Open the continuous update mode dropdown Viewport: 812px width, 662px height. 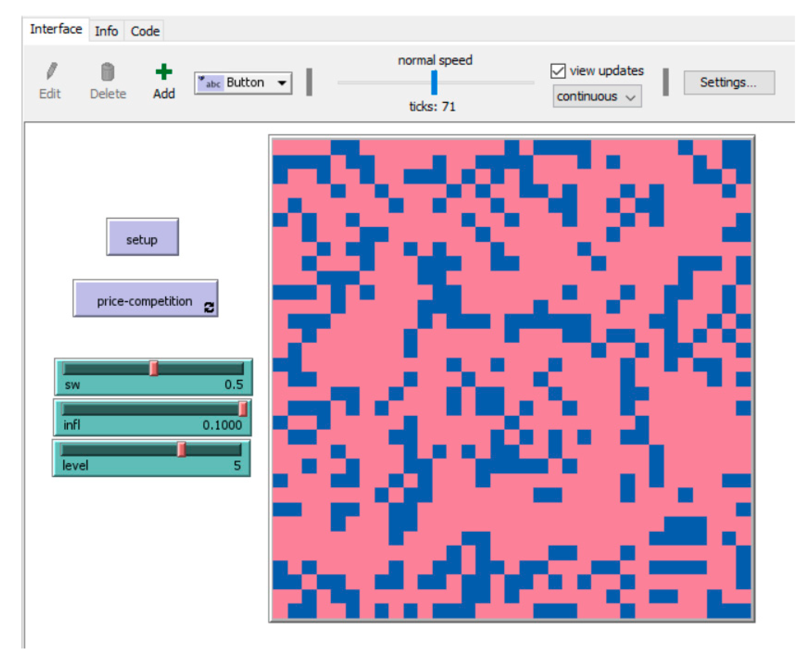pos(597,96)
